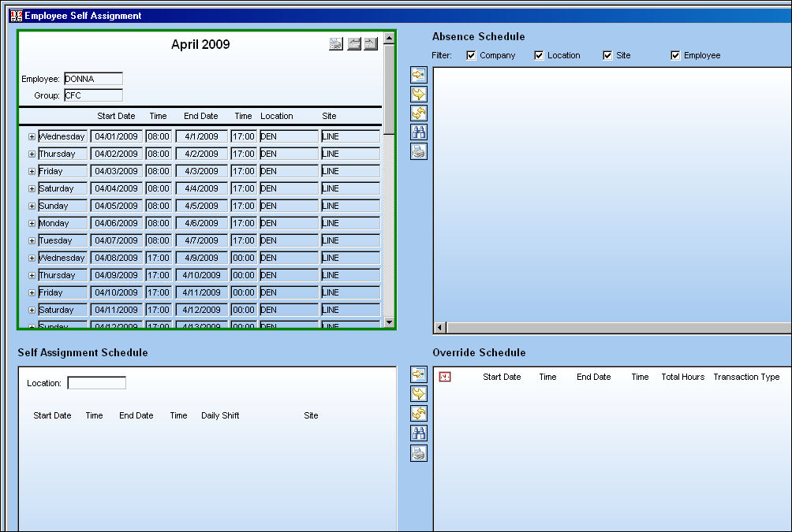The image size is (792, 532).
Task: Click Absence Schedule printer icon
Action: tap(419, 151)
